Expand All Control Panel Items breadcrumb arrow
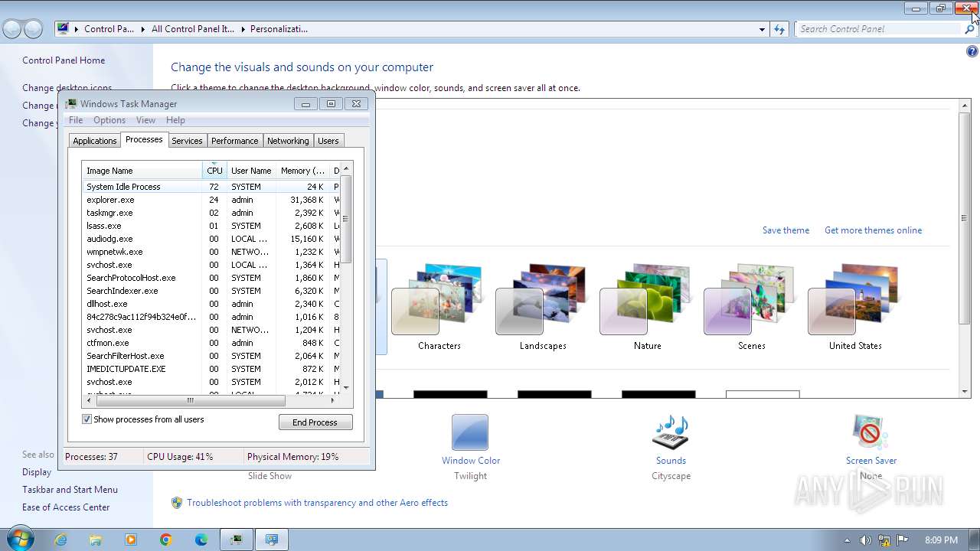980x551 pixels. (242, 29)
